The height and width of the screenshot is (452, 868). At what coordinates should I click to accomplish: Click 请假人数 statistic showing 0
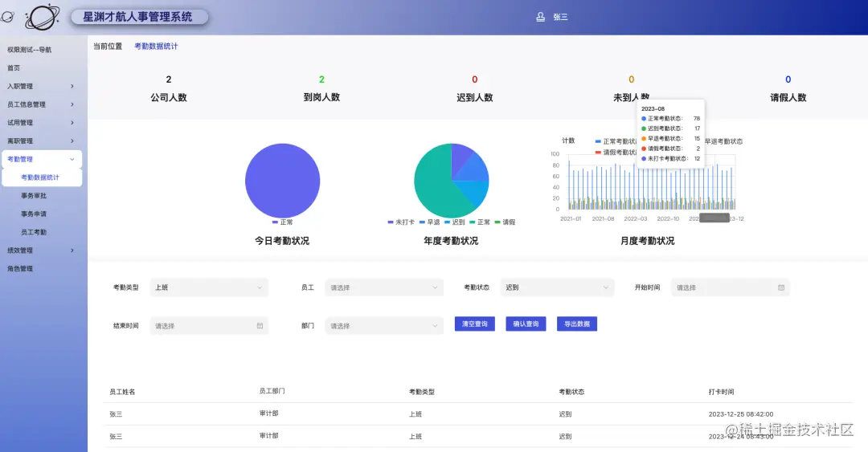788,88
